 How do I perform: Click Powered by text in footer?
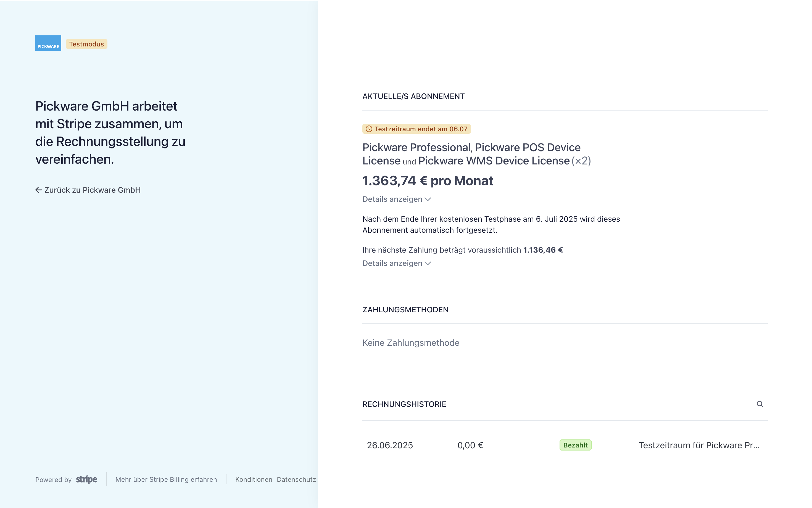point(53,480)
